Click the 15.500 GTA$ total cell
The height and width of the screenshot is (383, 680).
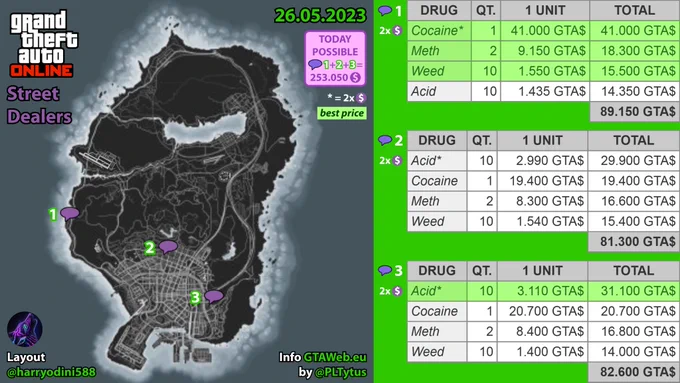(x=634, y=71)
